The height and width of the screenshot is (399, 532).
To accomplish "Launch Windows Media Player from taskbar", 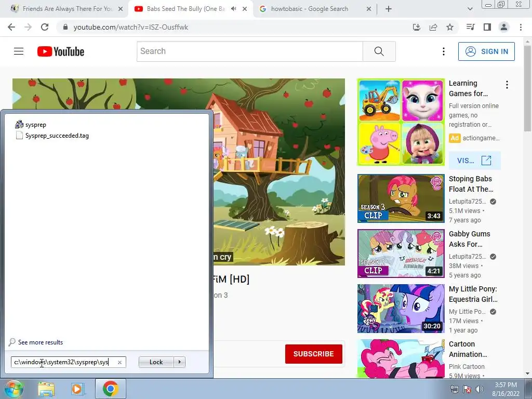I will pos(77,389).
